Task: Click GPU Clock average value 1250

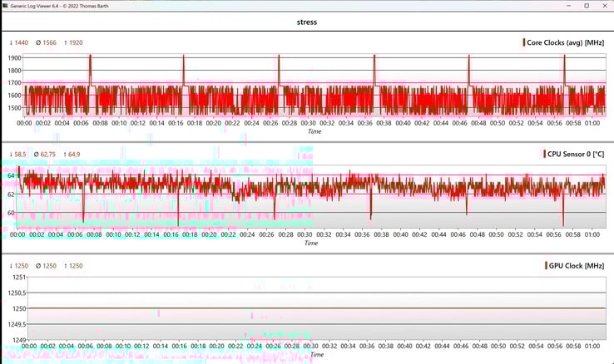Action: coord(47,266)
